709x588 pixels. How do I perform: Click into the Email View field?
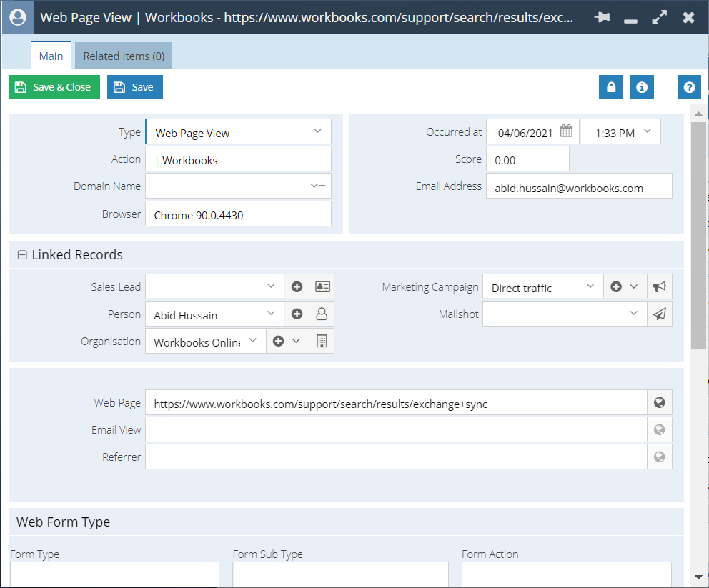coord(396,429)
